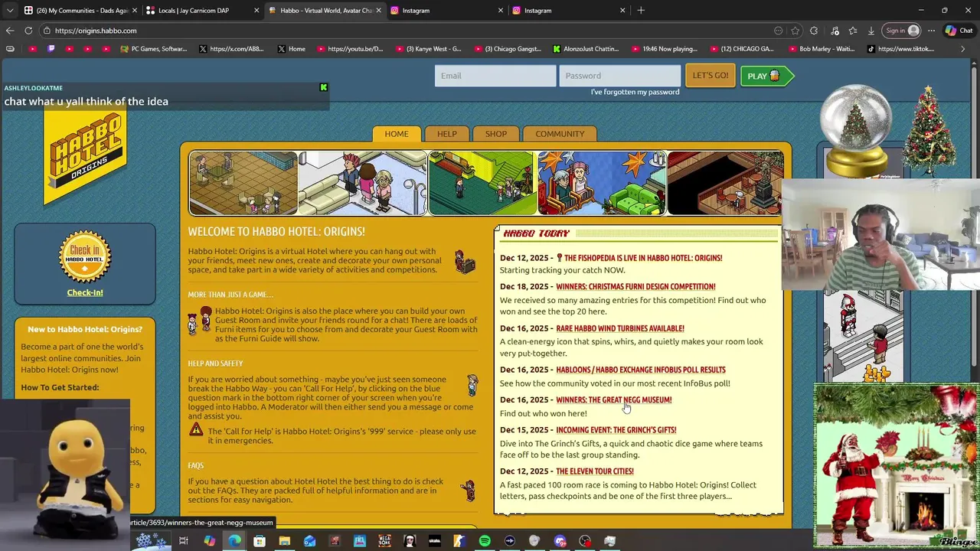Viewport: 980px width, 551px height.
Task: Open Habloons / Habbo Exchange Infobus Poll Results
Action: (641, 370)
